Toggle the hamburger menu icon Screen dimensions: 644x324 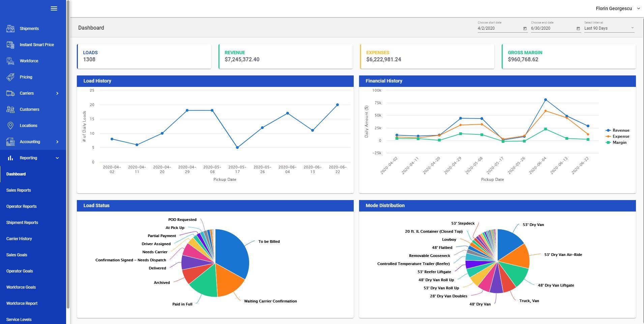point(54,8)
